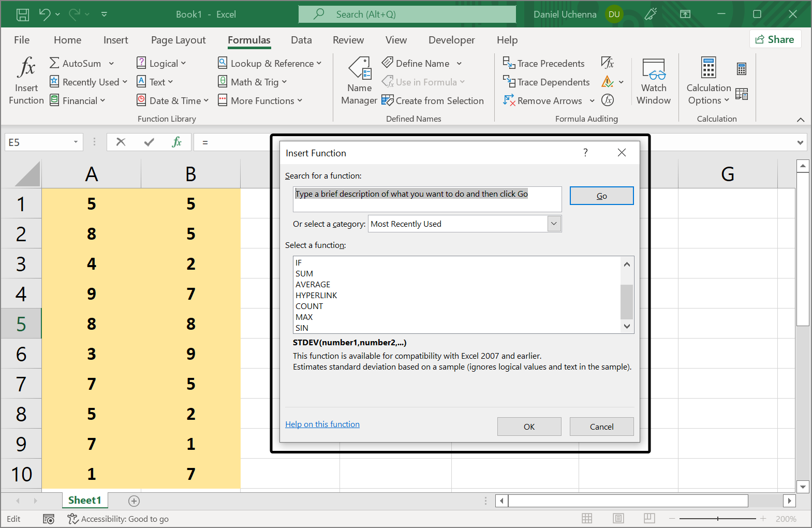The image size is (812, 528).
Task: Click Remove Arrows icon
Action: 509,100
